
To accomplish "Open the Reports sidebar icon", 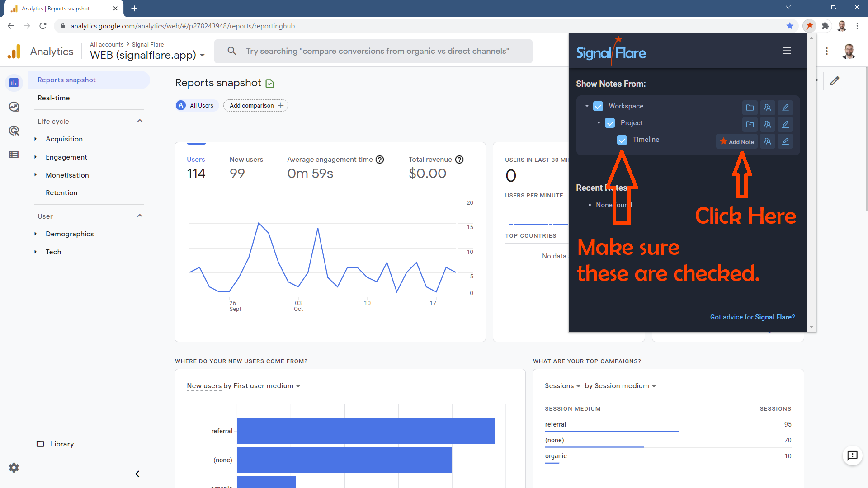I will pyautogui.click(x=14, y=83).
